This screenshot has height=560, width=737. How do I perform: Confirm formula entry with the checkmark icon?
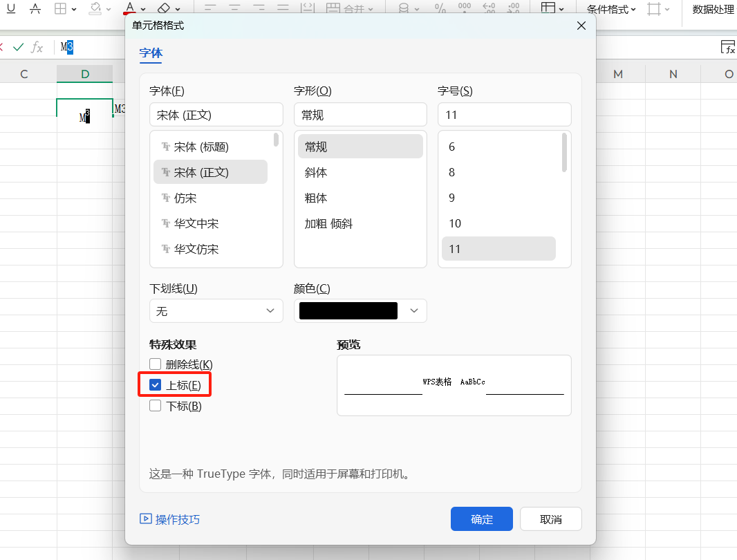click(19, 47)
